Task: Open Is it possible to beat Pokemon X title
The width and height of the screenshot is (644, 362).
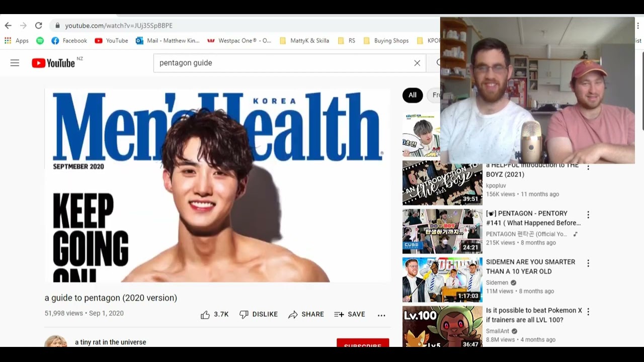Action: pos(534,315)
